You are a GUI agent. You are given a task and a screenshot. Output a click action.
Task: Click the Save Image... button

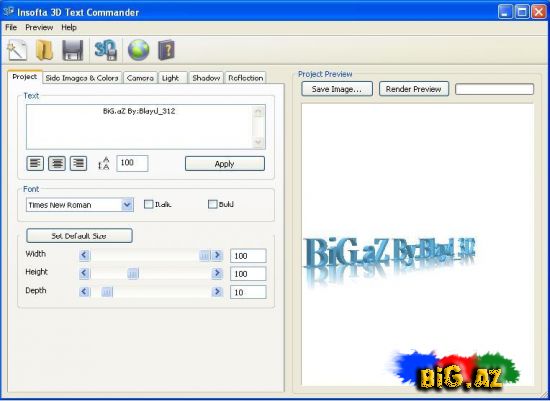(337, 89)
